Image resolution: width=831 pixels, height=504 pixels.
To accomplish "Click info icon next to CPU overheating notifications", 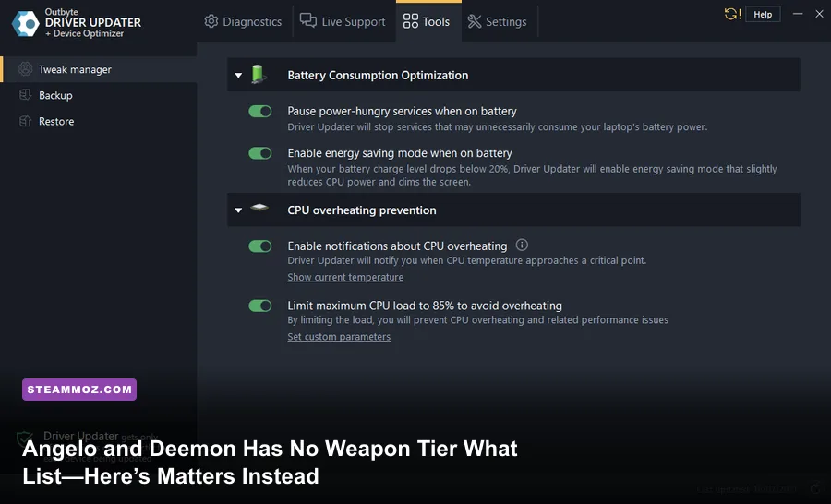I will (522, 245).
